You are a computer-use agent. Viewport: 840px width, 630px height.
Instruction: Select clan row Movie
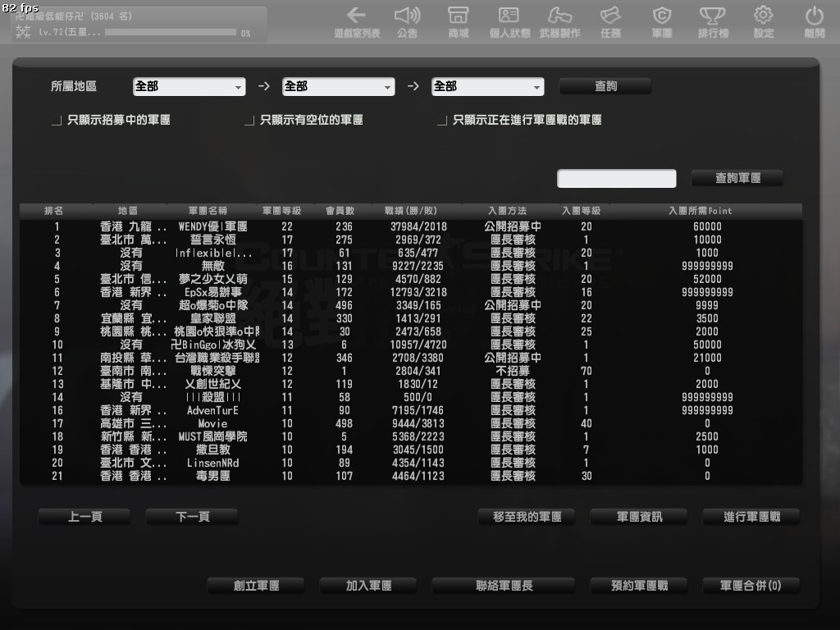411,423
